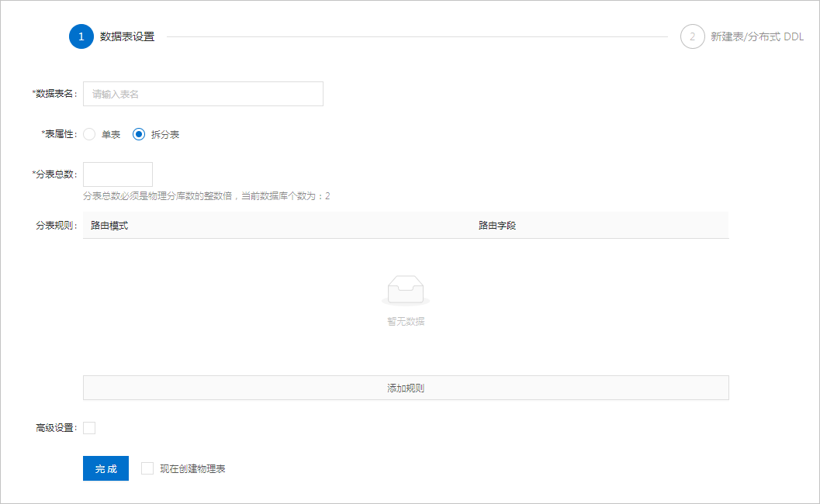
Task: Click the 暂无数据 placeholder text
Action: coord(406,322)
